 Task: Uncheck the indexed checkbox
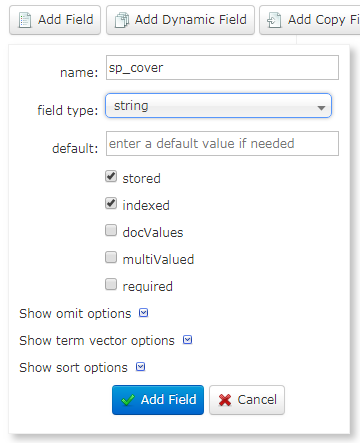[x=111, y=203]
